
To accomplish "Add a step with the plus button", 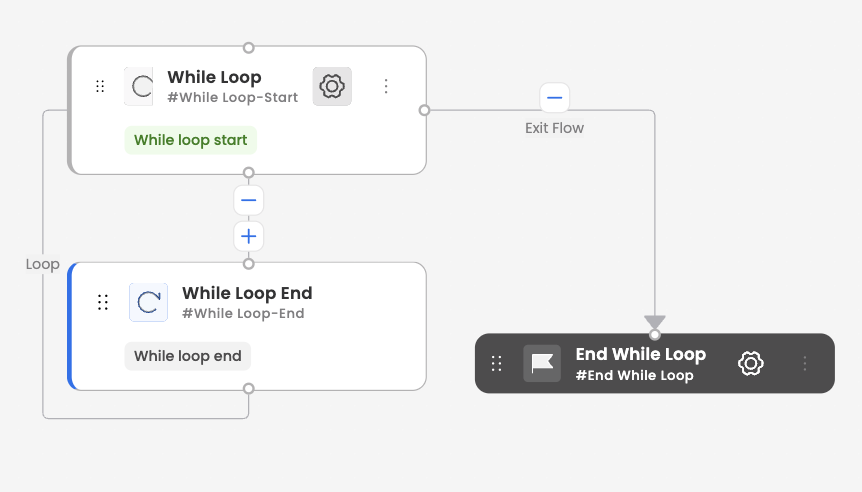I will coord(248,236).
